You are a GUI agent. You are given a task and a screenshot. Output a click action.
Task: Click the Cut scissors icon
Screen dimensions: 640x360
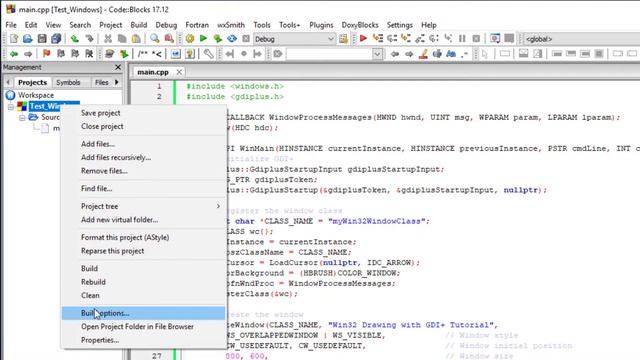(108, 39)
